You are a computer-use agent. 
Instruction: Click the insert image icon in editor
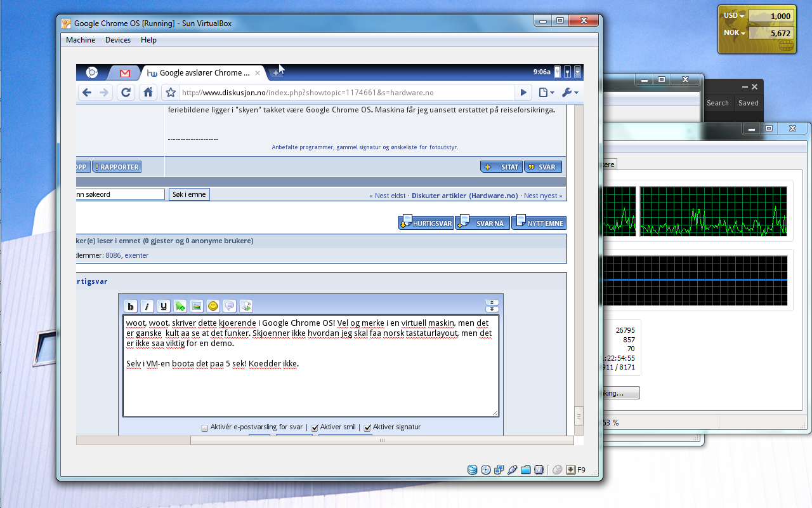pyautogui.click(x=197, y=306)
